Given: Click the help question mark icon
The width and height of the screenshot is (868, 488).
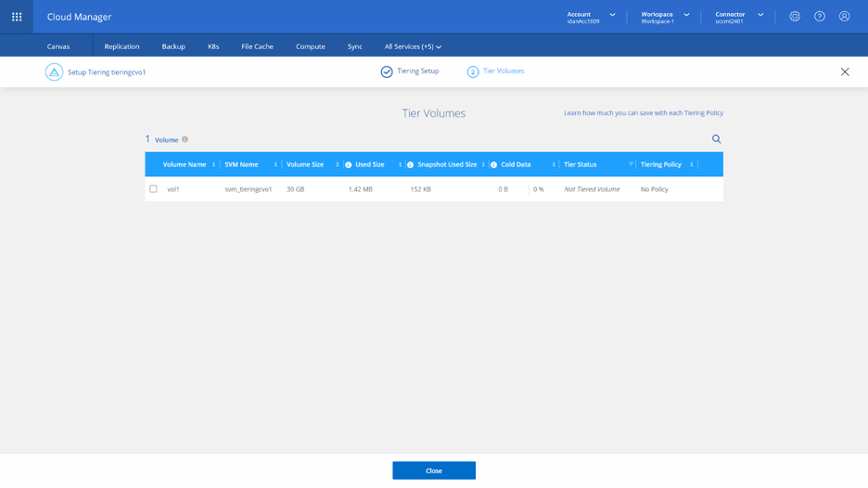Looking at the screenshot, I should (x=820, y=17).
